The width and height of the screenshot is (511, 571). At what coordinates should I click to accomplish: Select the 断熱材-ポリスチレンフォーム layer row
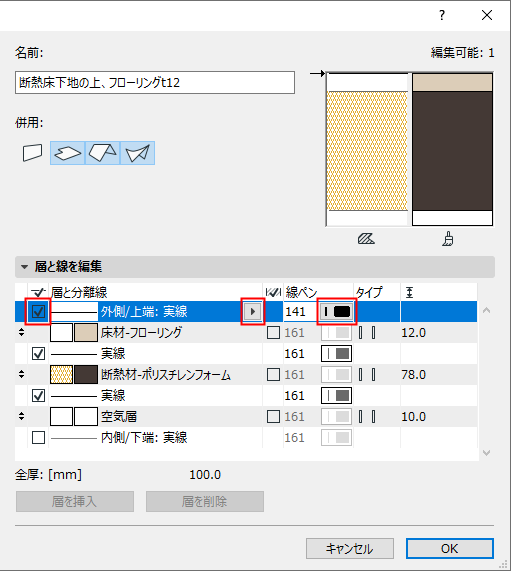246,374
